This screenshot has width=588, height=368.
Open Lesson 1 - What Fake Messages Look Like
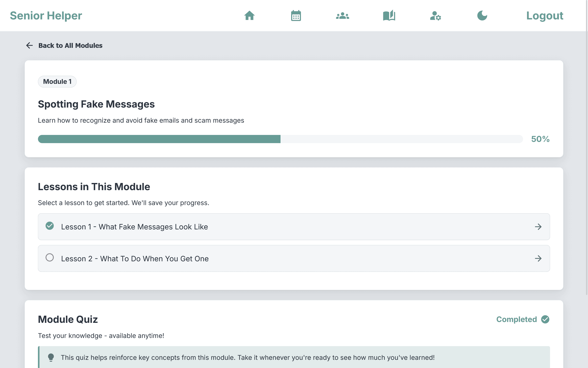294,227
